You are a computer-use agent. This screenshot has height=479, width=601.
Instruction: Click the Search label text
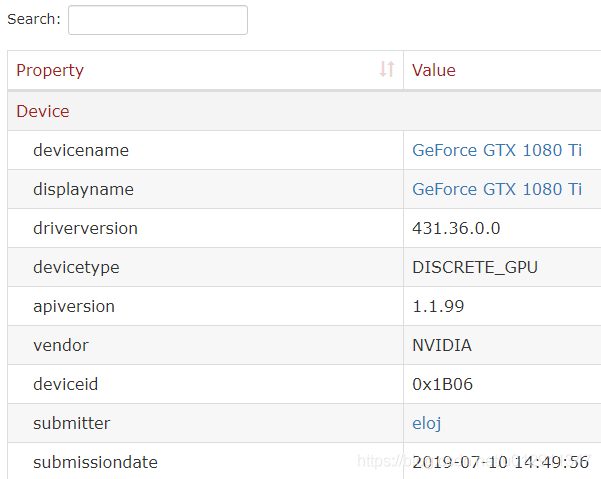[34, 19]
